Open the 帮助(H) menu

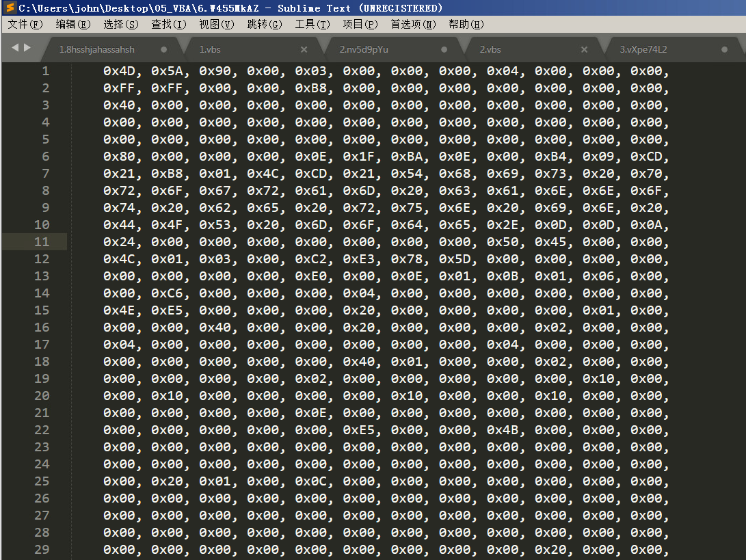(x=466, y=24)
